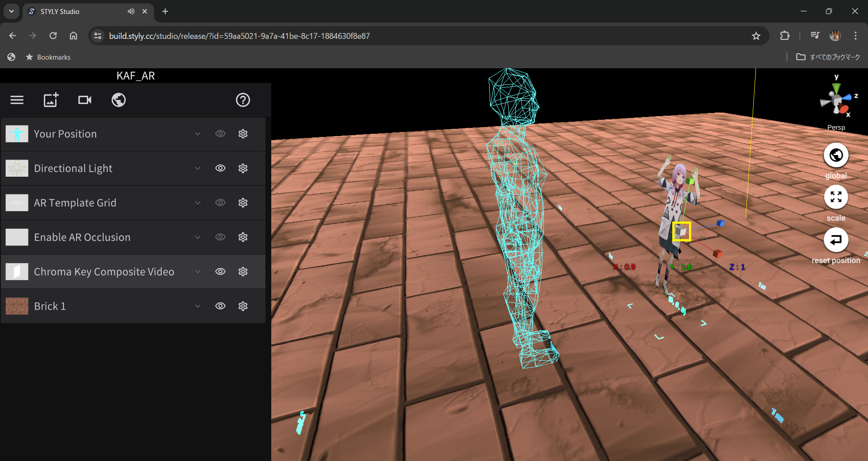The image size is (868, 461).
Task: Click the orientation axis gizmo
Action: click(836, 100)
